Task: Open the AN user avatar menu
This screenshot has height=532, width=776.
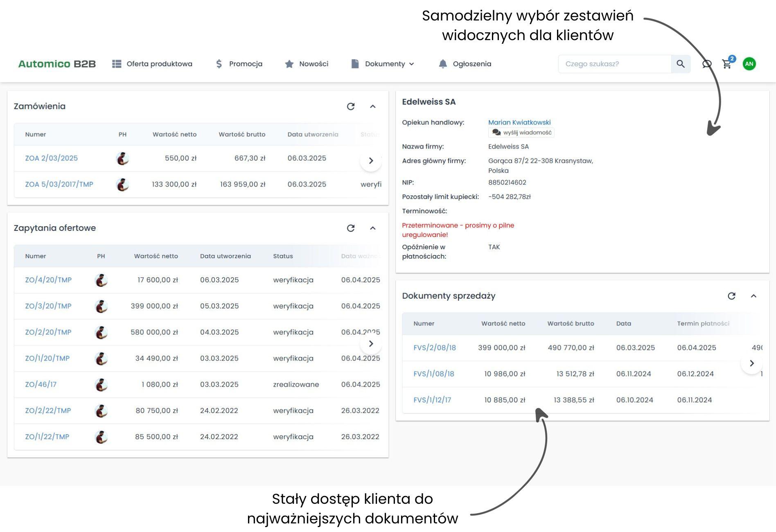Action: coord(750,64)
